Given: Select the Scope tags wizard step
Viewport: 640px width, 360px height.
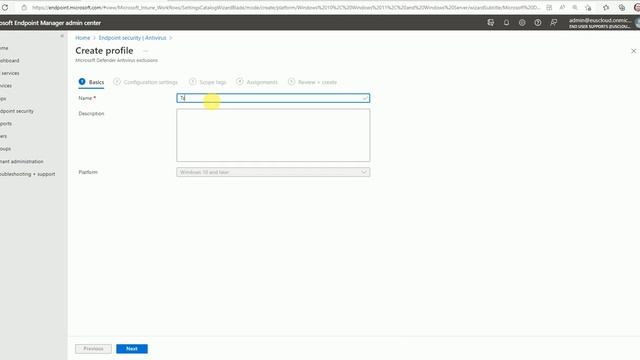Looking at the screenshot, I should [208, 82].
